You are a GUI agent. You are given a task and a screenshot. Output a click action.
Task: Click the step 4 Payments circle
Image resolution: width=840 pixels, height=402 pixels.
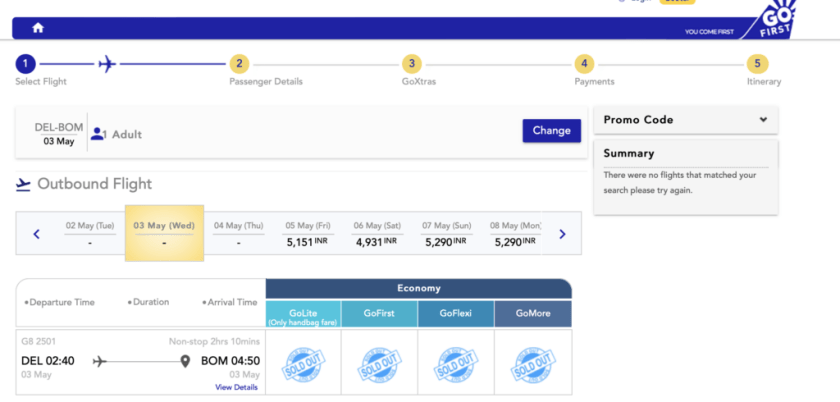[x=584, y=64]
